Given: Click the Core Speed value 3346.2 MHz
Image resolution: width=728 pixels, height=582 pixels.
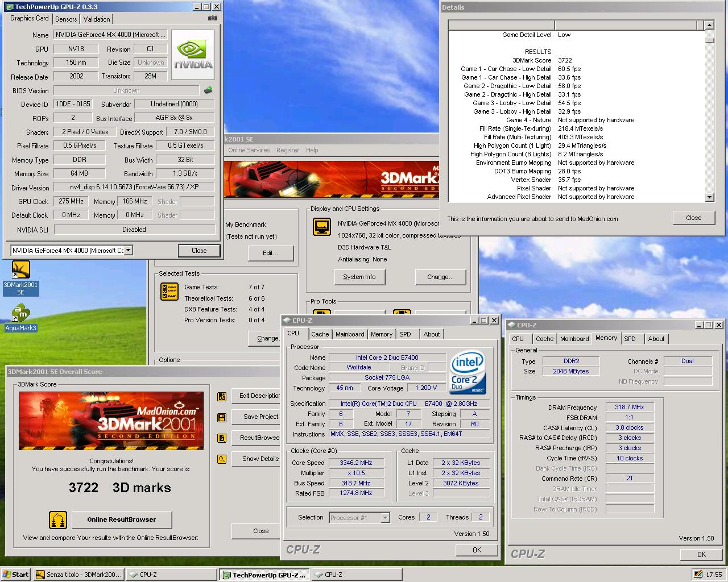Looking at the screenshot, I should 355,463.
